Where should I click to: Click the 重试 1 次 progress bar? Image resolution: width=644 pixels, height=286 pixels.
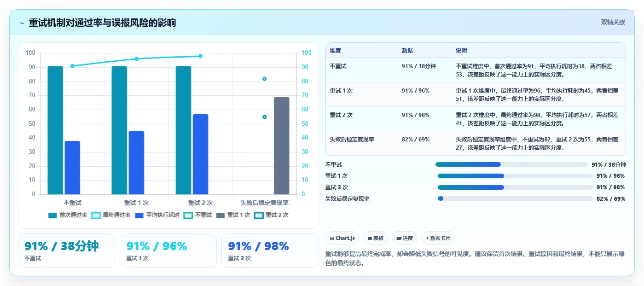(x=515, y=176)
